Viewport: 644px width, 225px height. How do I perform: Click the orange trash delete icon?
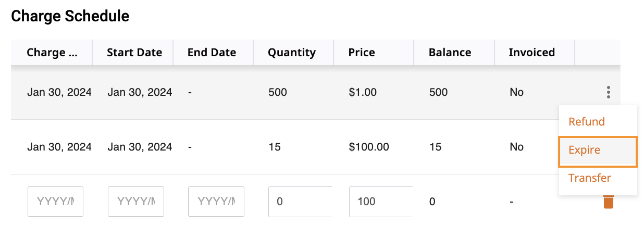pyautogui.click(x=608, y=202)
